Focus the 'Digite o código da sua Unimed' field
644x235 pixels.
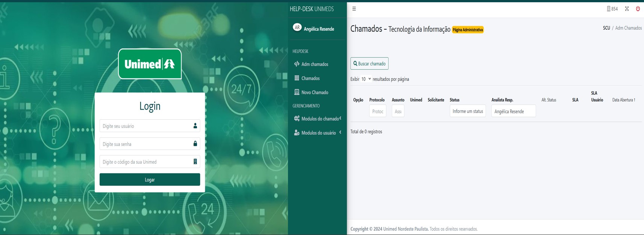click(x=150, y=162)
